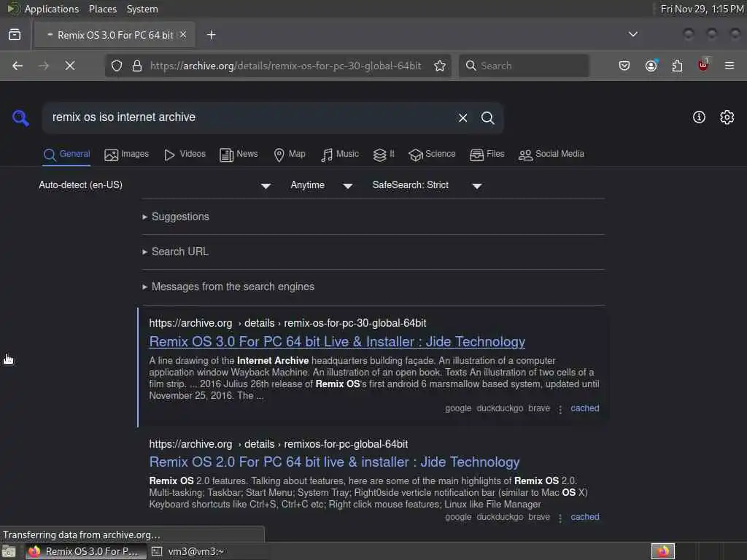Stop loading the page
The height and width of the screenshot is (560, 747).
70,66
